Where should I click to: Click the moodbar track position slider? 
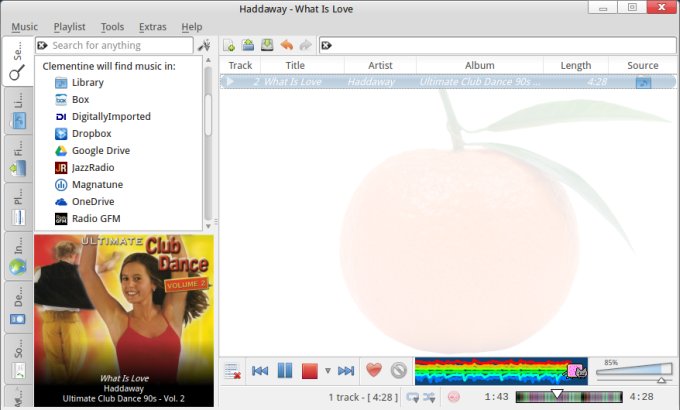569,397
